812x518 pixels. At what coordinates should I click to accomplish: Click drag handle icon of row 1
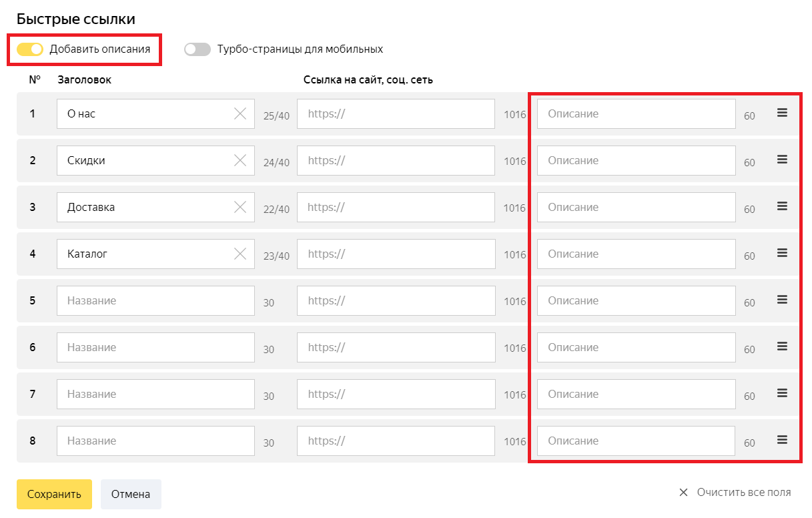pos(782,113)
